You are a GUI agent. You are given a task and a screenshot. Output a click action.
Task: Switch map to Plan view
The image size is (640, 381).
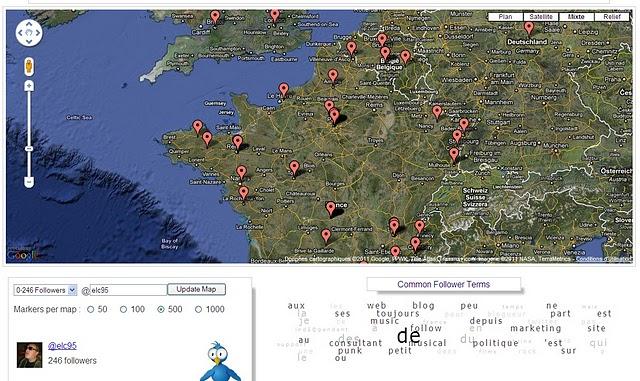click(x=505, y=17)
